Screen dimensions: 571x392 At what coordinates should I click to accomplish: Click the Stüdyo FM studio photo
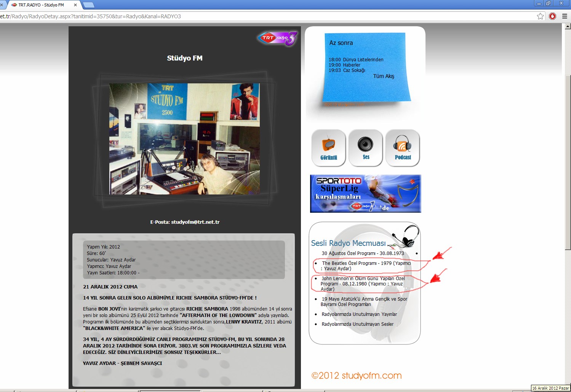point(185,139)
